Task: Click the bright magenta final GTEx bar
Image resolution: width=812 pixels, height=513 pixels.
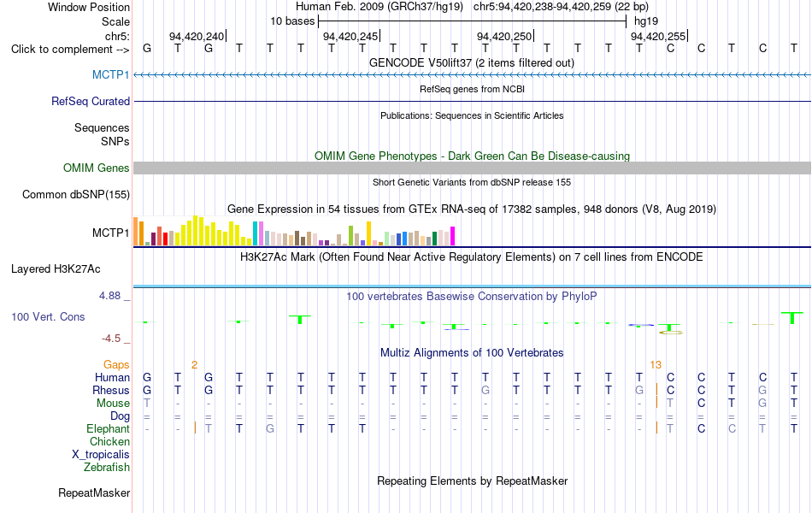Action: pos(453,236)
